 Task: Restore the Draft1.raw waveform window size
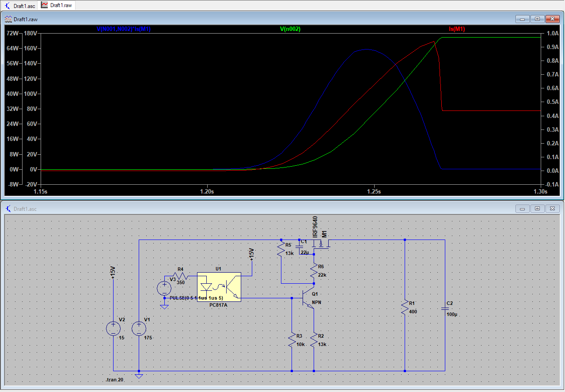[537, 19]
